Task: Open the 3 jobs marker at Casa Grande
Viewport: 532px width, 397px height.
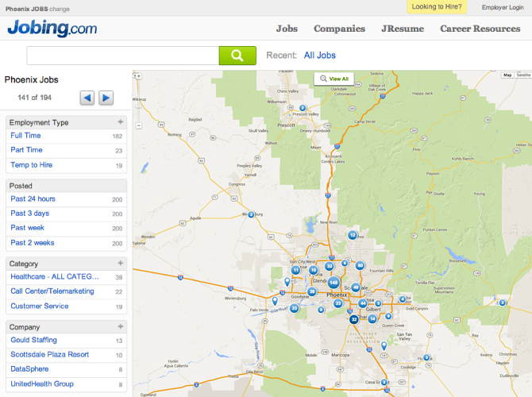Action: click(384, 382)
